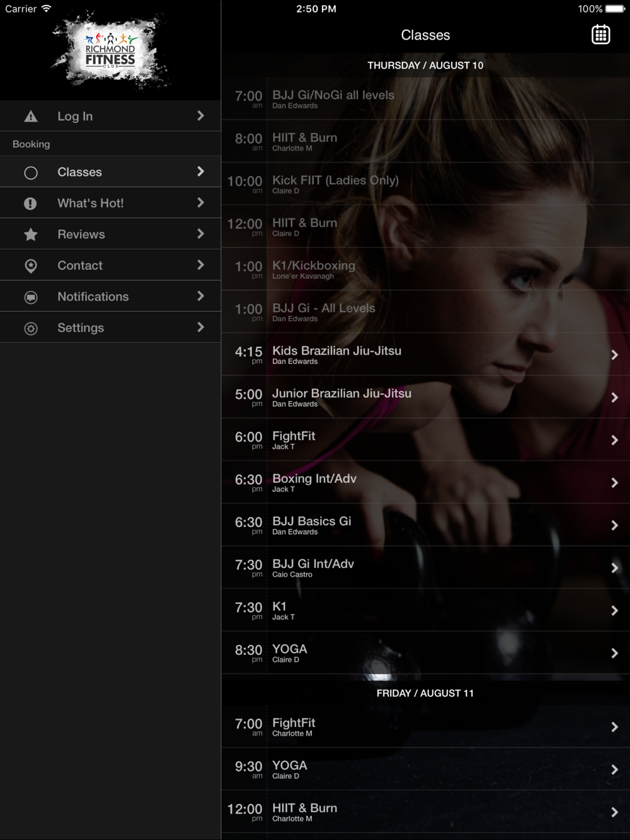
Task: Click chevron on Friday 12:00 HIIT & Burn
Action: [614, 812]
